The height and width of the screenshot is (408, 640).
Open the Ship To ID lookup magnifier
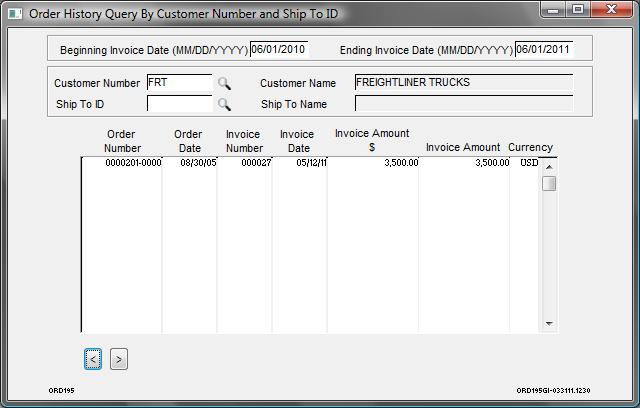pyautogui.click(x=224, y=104)
